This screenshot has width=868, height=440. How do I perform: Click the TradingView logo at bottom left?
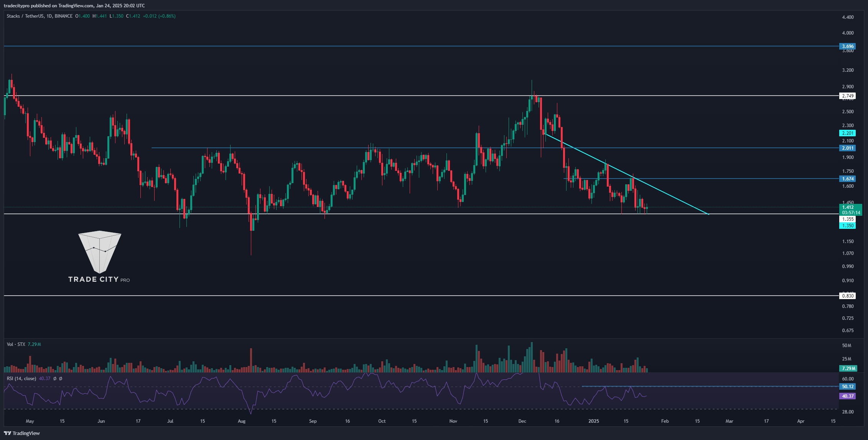click(x=22, y=433)
